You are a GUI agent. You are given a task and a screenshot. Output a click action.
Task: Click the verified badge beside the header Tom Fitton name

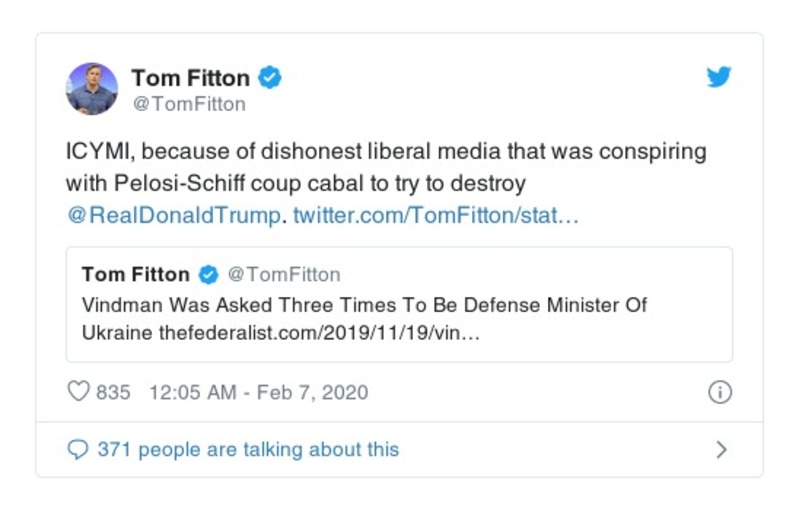pos(270,77)
